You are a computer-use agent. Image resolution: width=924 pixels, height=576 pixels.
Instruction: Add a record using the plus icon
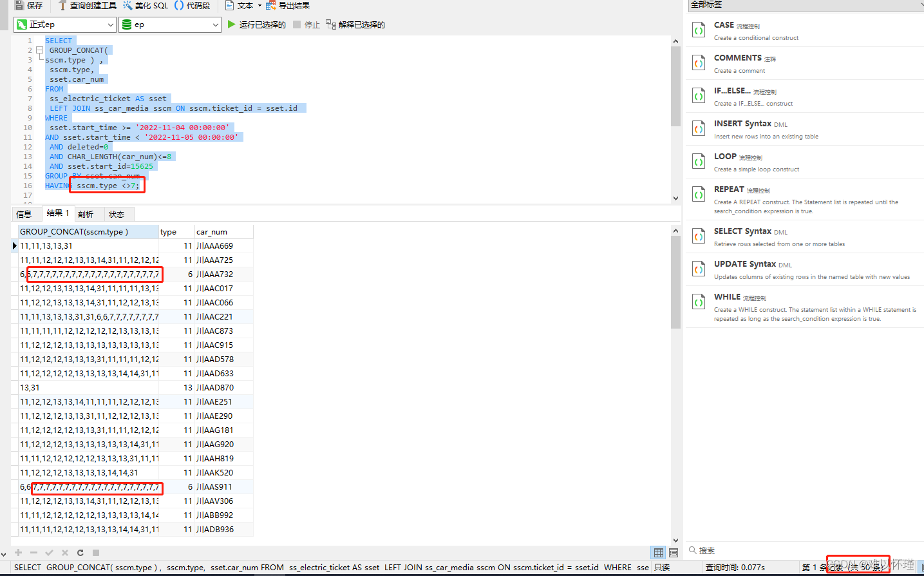[18, 553]
